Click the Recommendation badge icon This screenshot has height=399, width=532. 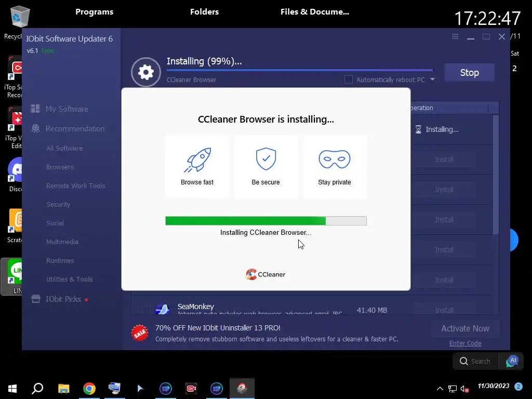35,129
